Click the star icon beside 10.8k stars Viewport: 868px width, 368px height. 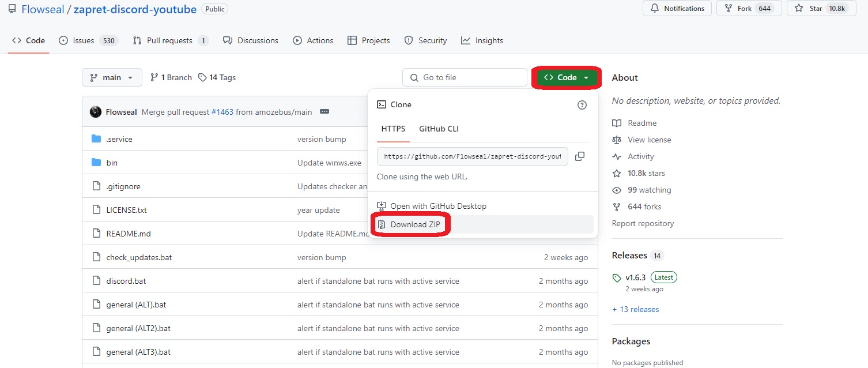617,173
